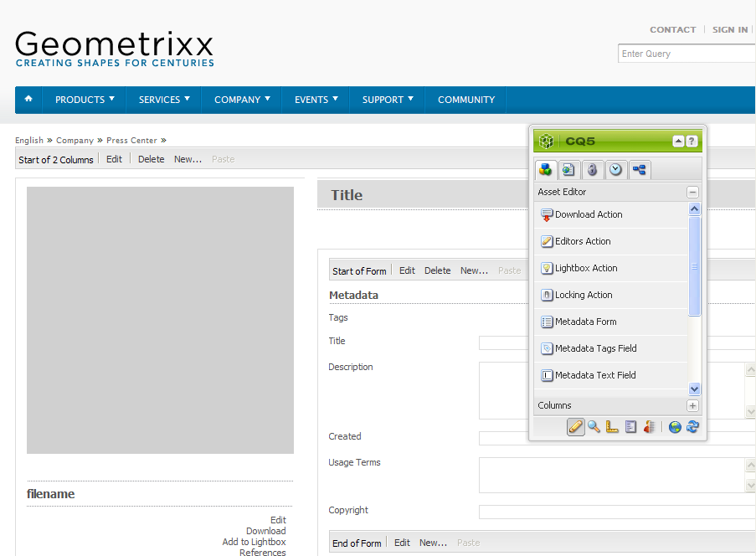Open Client Context person icon in sidekick
The height and width of the screenshot is (556, 756).
pyautogui.click(x=649, y=427)
